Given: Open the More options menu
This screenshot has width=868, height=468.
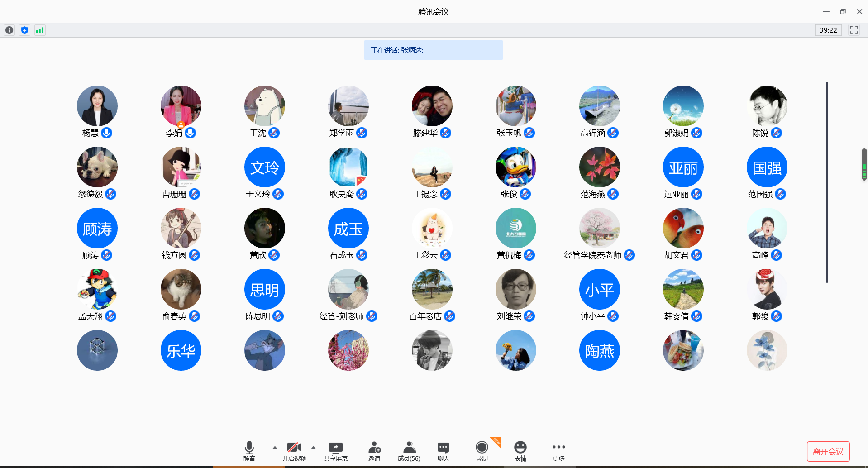Looking at the screenshot, I should 558,451.
